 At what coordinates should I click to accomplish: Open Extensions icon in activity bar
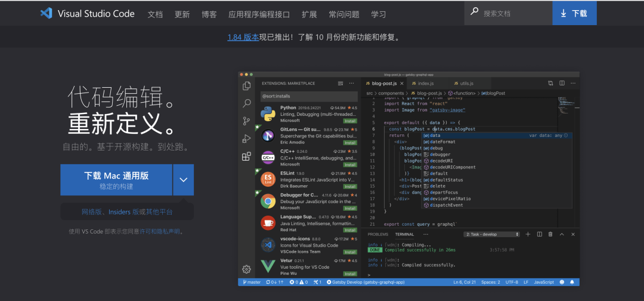pos(246,156)
